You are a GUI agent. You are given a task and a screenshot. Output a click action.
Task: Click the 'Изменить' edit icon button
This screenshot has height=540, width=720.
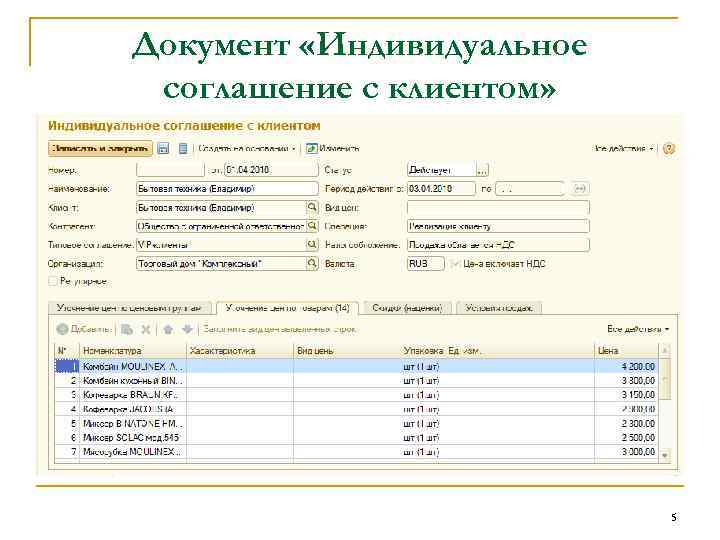[332, 148]
